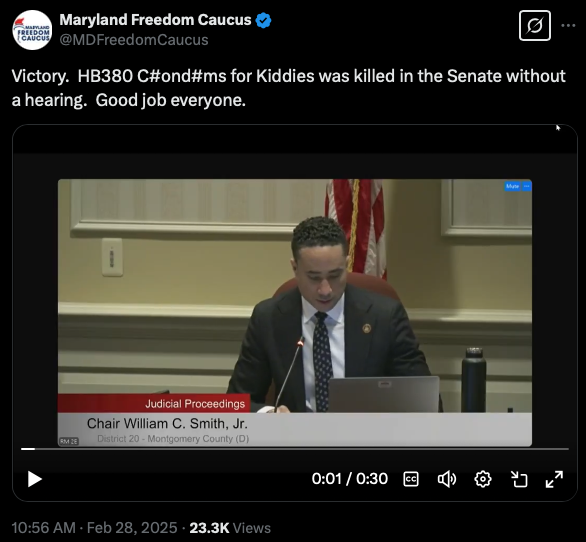
Task: Play the embedded video
Action: pos(35,479)
